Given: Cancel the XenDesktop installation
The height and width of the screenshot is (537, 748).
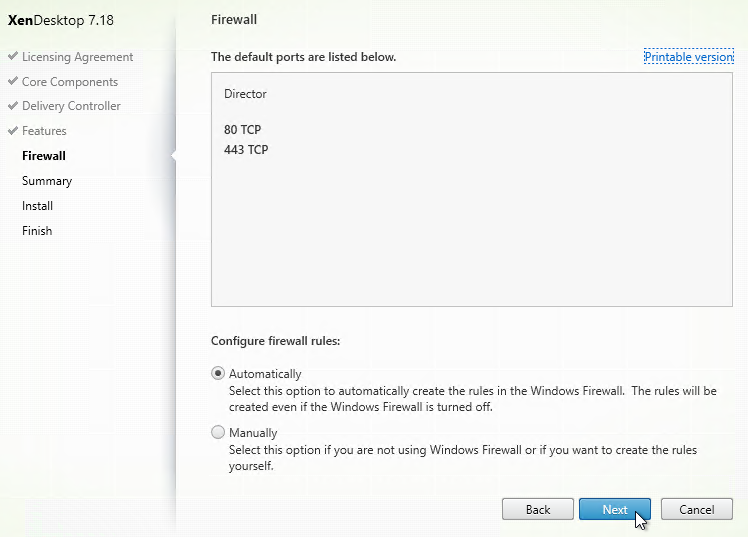Looking at the screenshot, I should point(696,509).
